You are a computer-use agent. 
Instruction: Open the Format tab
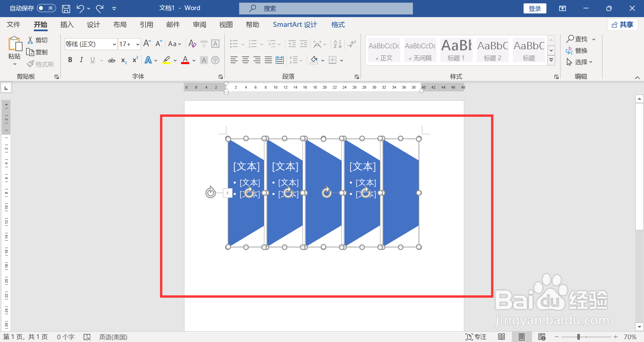click(x=338, y=25)
